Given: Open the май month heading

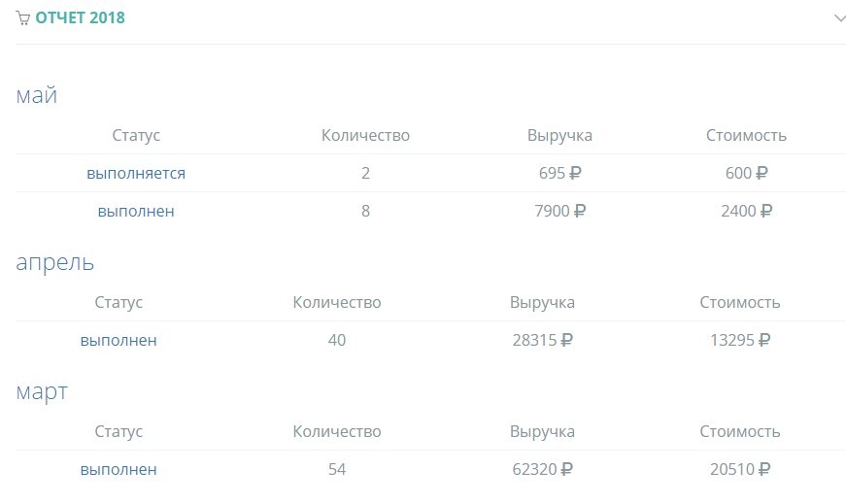Looking at the screenshot, I should tap(37, 95).
